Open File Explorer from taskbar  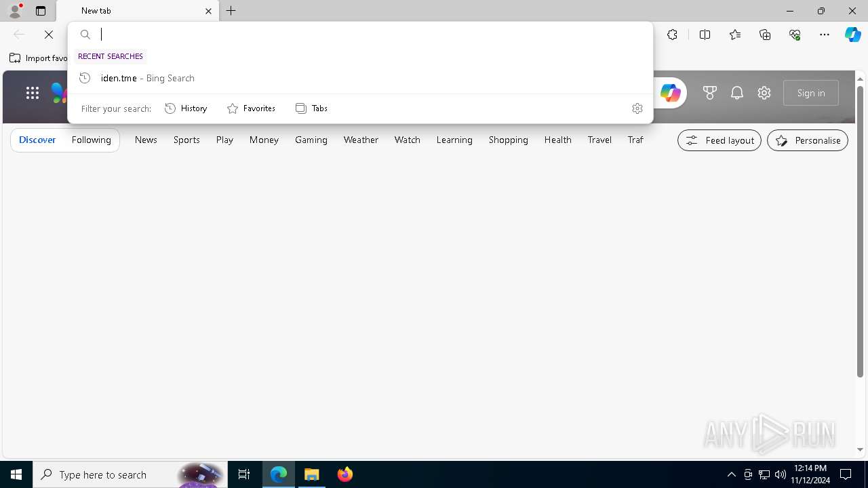point(312,474)
